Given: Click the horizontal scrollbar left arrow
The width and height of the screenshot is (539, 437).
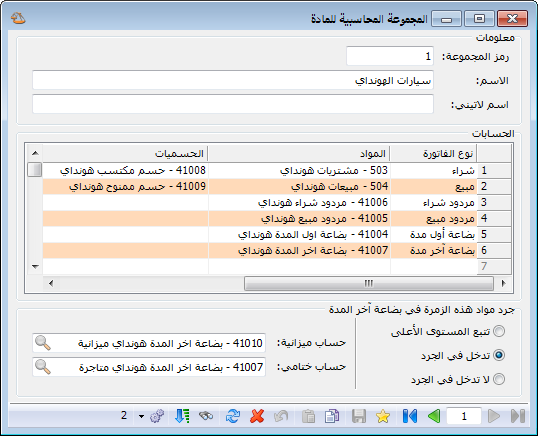Looking at the screenshot, I should tap(51, 284).
